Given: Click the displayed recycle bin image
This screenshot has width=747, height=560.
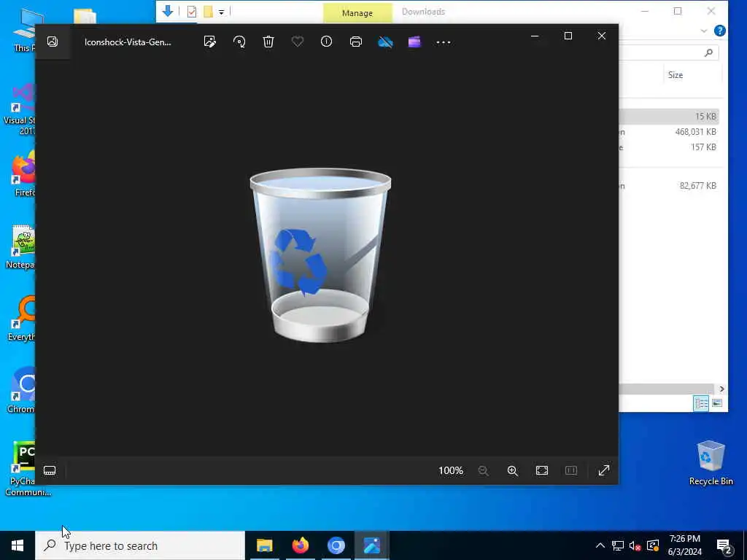Looking at the screenshot, I should (320, 254).
